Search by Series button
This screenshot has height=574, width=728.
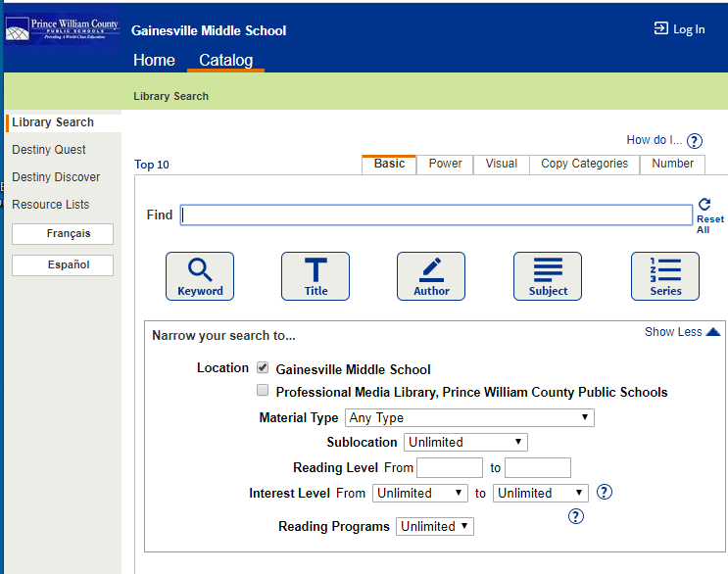[x=665, y=276]
